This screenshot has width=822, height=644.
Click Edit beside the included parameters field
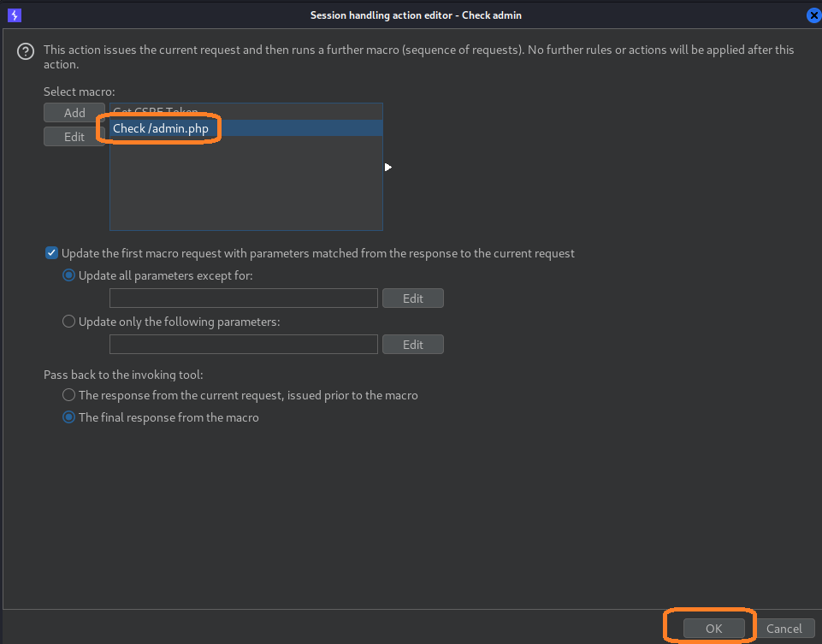pos(412,344)
